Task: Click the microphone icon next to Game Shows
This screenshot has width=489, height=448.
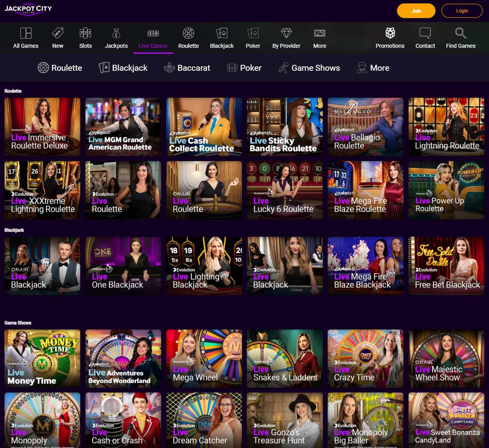Action: pyautogui.click(x=283, y=68)
